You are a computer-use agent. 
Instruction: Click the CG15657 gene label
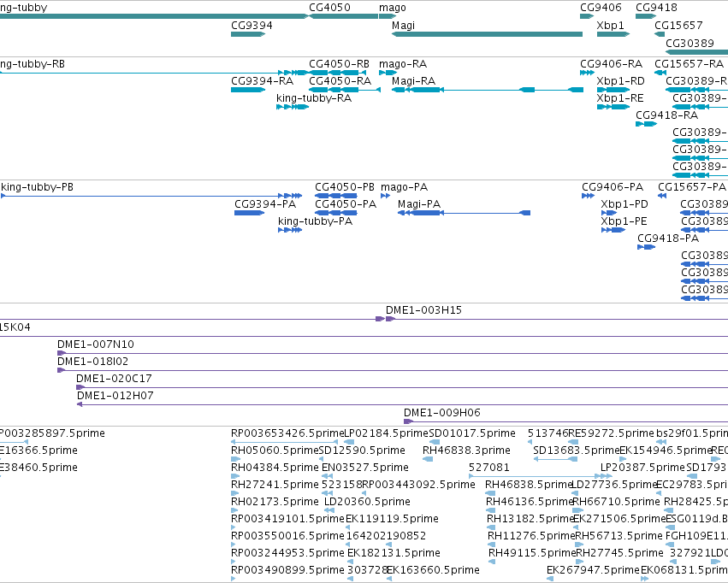point(678,25)
